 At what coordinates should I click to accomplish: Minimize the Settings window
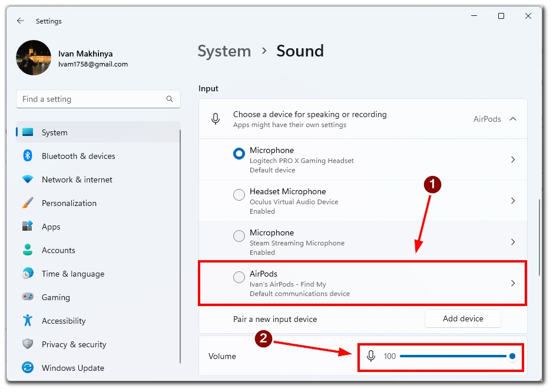[x=474, y=16]
